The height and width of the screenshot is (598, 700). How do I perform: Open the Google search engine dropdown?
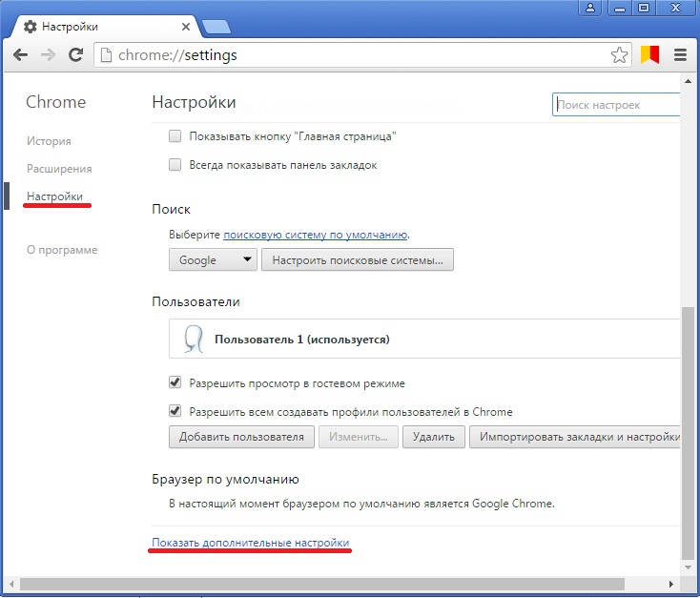pos(213,259)
